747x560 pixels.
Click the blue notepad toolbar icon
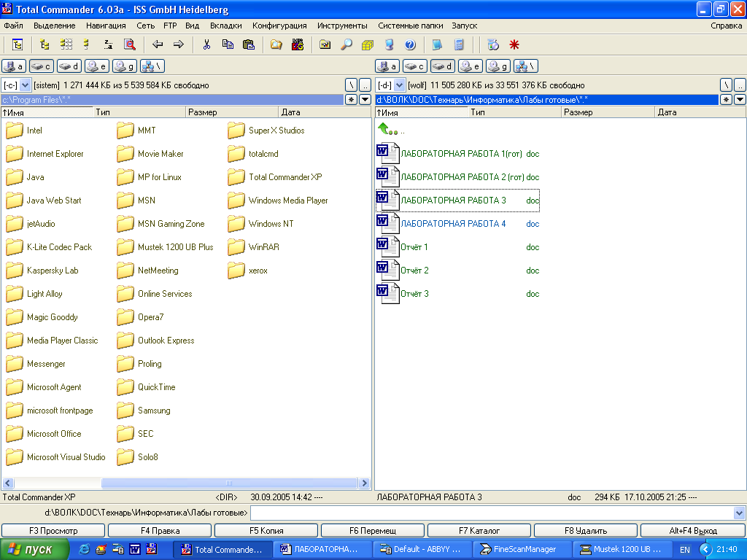pyautogui.click(x=437, y=44)
